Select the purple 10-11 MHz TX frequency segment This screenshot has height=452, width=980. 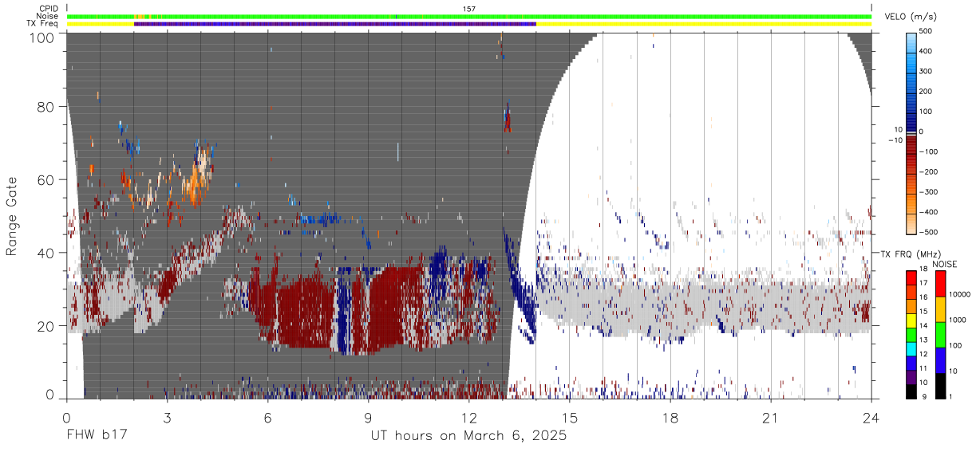912,376
